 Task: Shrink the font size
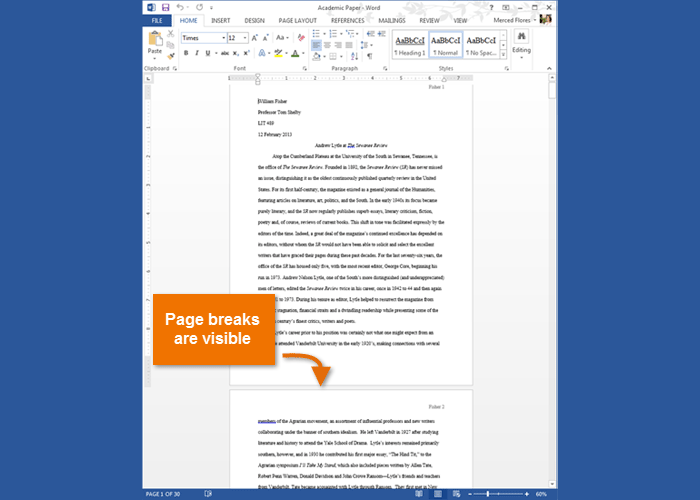point(266,38)
